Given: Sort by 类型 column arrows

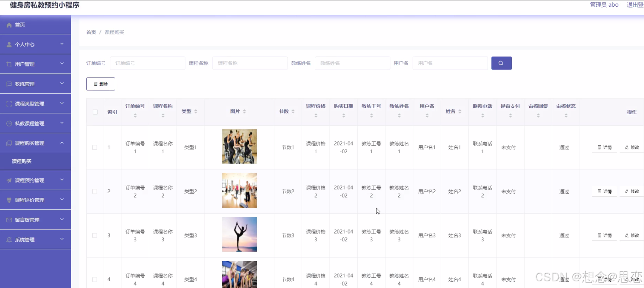Looking at the screenshot, I should (x=196, y=112).
